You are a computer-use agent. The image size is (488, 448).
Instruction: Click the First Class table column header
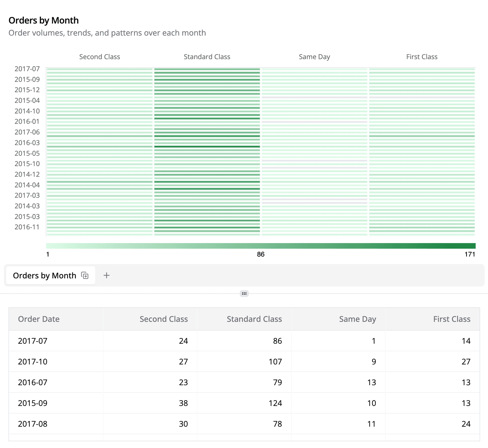coord(452,319)
